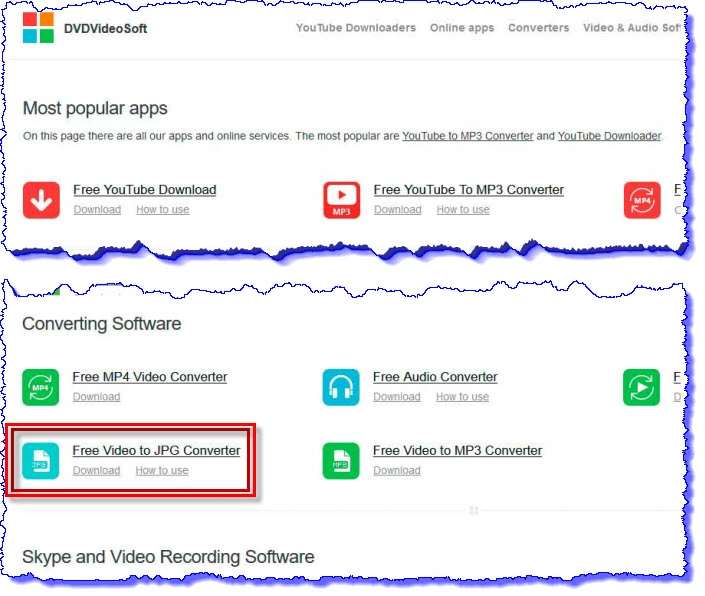705x596 pixels.
Task: Click Download under Free MP4 Video Converter
Action: coord(96,396)
